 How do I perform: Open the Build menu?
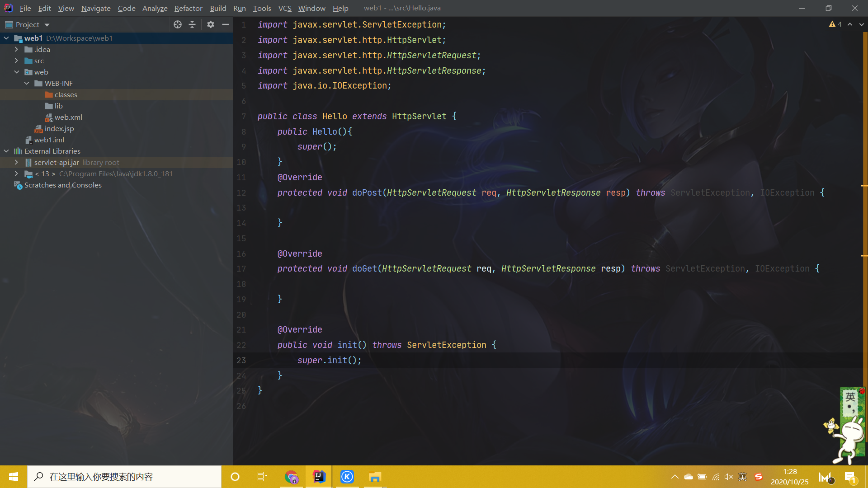(218, 8)
